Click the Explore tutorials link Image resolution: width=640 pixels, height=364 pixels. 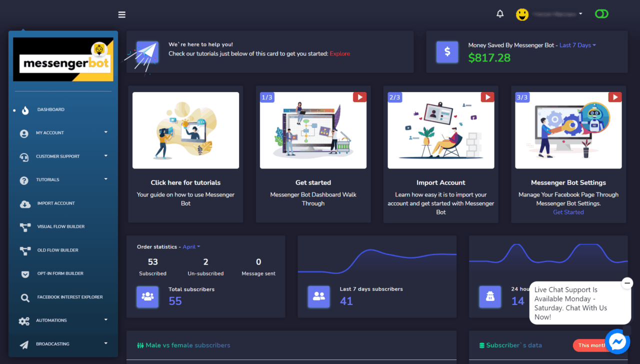tap(339, 53)
